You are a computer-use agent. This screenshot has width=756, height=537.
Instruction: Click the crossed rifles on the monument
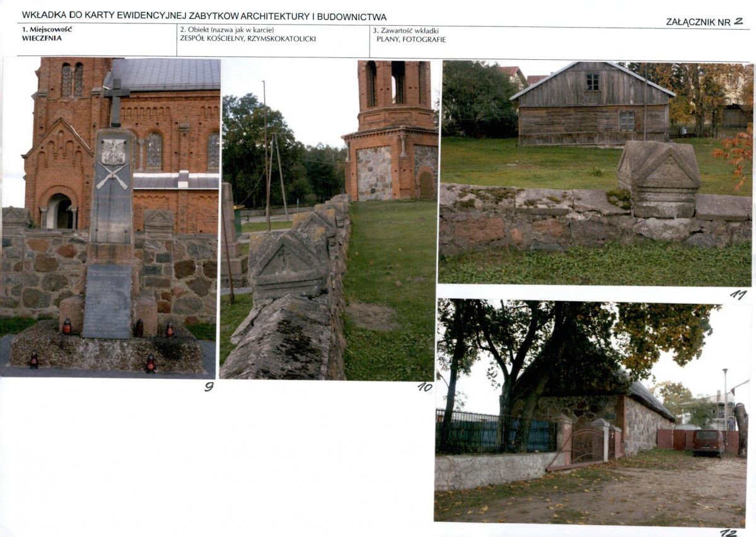112,176
